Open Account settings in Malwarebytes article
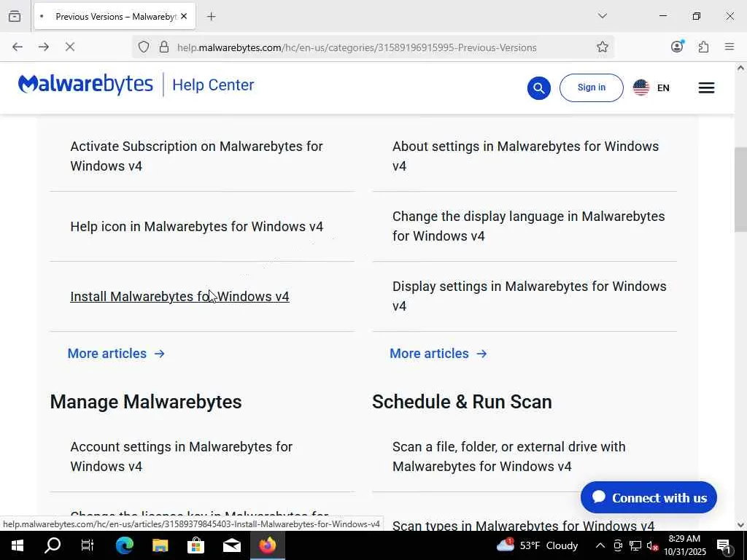The width and height of the screenshot is (747, 560). (x=181, y=456)
